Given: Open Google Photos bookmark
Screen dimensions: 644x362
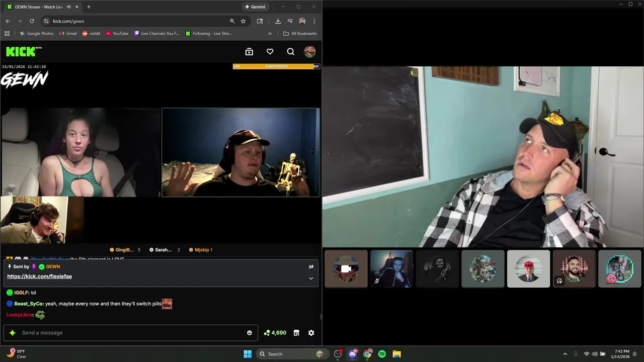Looking at the screenshot, I should click(x=36, y=34).
